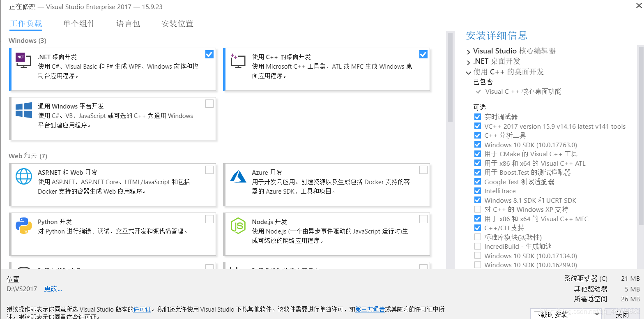Click the Windows (3) section heading
The width and height of the screenshot is (644, 319).
(x=28, y=40)
